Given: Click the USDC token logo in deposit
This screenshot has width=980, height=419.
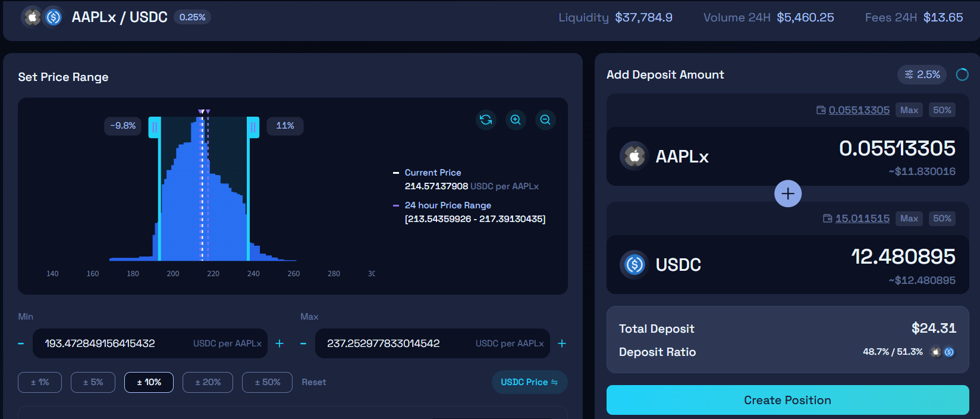Looking at the screenshot, I should click(634, 264).
